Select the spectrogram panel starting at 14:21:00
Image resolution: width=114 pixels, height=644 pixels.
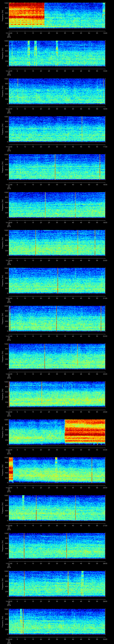[57, 319]
